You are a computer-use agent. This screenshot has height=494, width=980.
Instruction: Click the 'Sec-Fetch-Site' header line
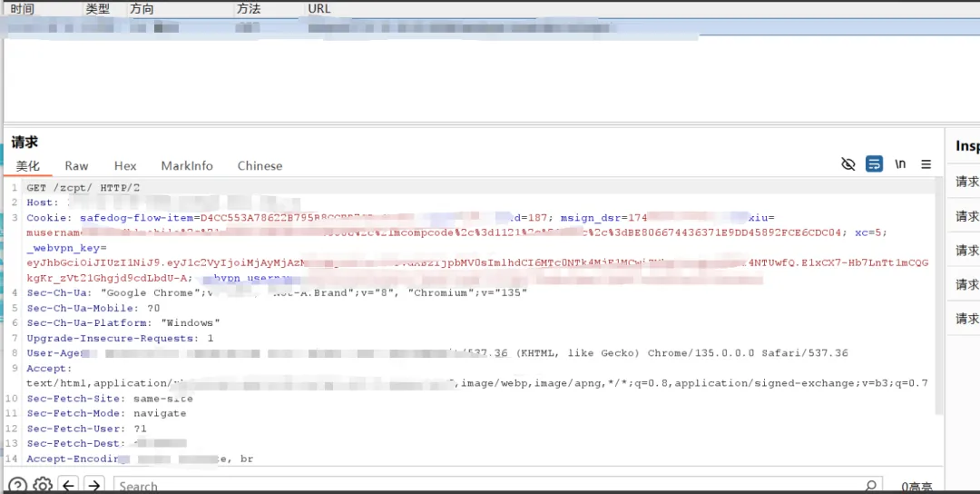(110, 399)
